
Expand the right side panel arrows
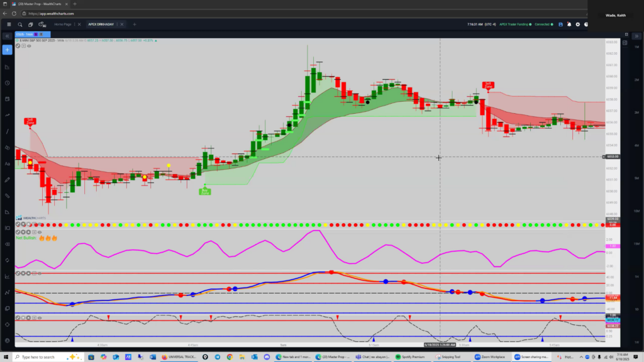(636, 36)
